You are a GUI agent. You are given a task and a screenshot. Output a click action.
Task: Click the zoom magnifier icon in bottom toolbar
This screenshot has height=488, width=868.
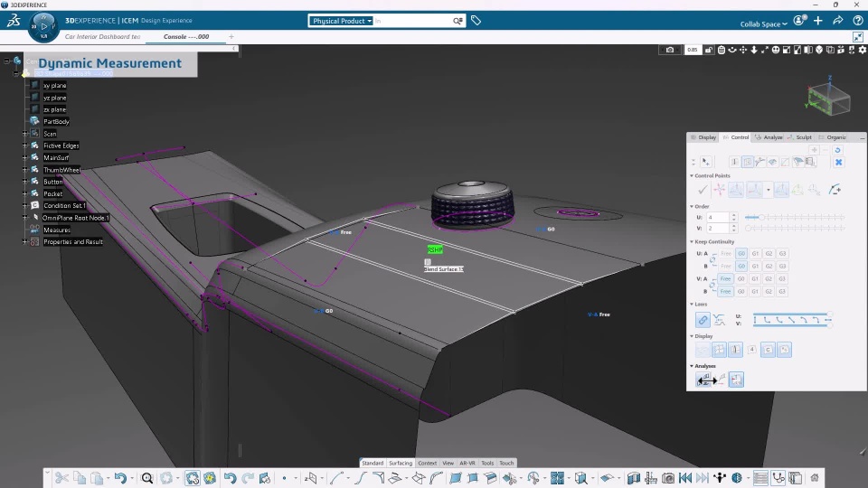[147, 478]
